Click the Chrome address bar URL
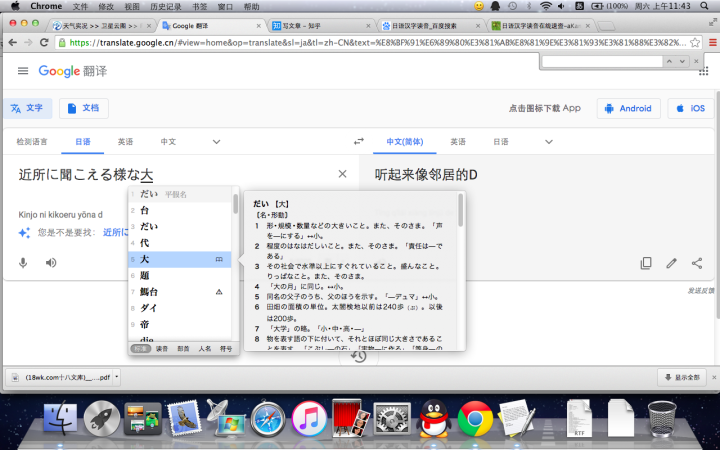This screenshot has width=720, height=450. pyautogui.click(x=377, y=43)
